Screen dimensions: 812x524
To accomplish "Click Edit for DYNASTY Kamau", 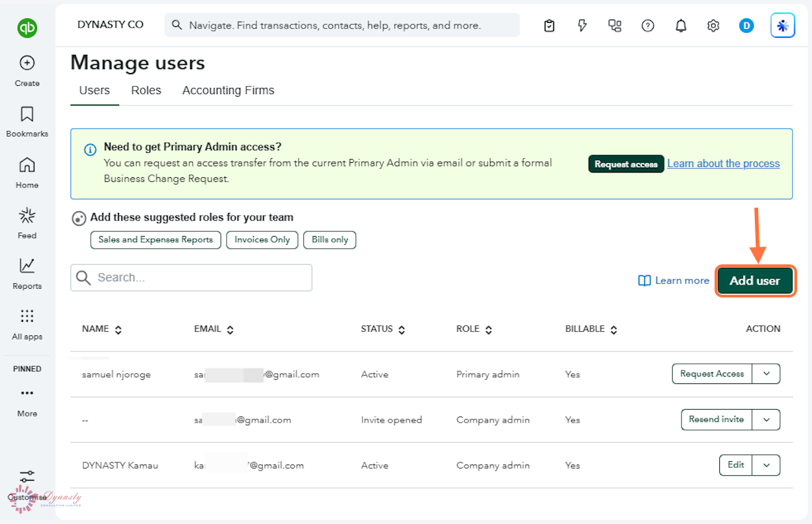I will click(736, 465).
